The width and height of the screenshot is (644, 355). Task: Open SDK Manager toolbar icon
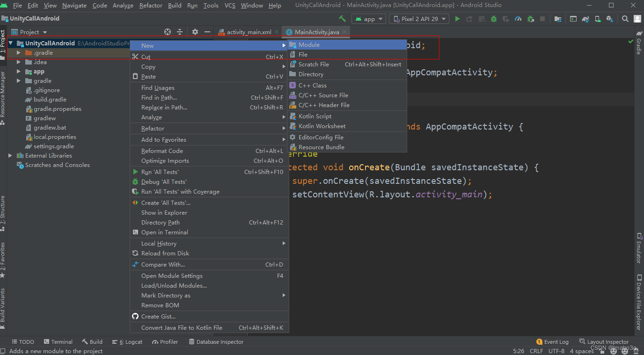point(609,19)
